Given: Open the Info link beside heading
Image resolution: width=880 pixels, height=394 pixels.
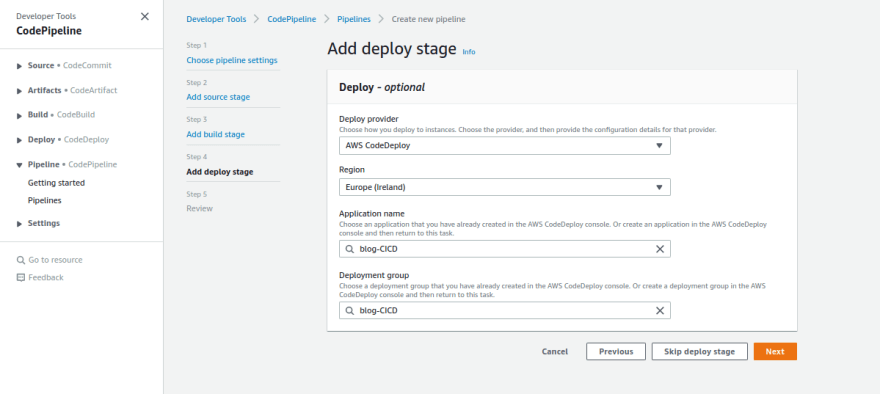Looking at the screenshot, I should pyautogui.click(x=469, y=52).
